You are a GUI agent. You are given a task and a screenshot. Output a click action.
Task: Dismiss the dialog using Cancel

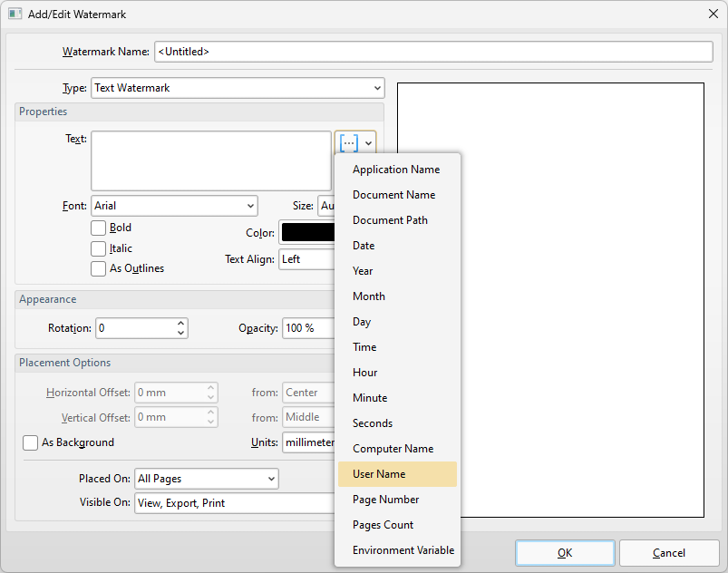[668, 552]
